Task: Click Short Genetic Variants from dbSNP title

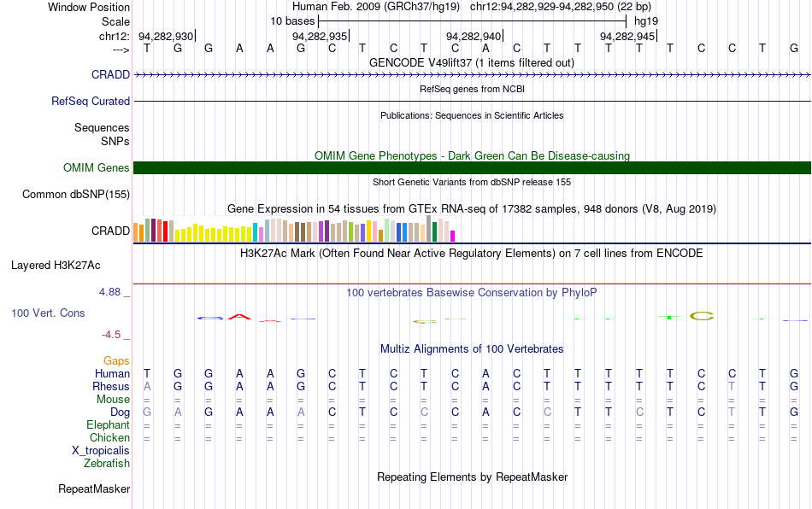Action: tap(472, 182)
